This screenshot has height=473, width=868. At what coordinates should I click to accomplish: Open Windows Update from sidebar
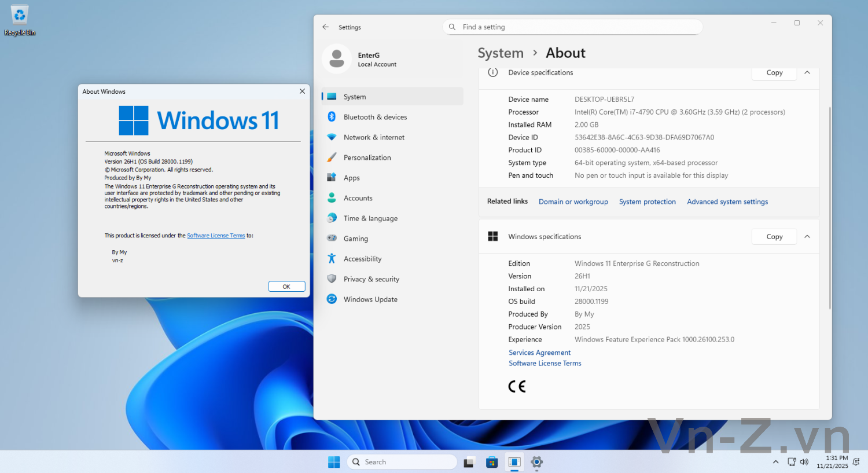click(x=370, y=299)
